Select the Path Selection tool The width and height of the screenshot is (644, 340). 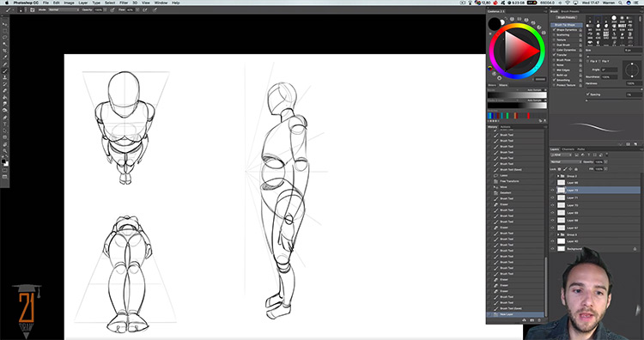click(5, 131)
